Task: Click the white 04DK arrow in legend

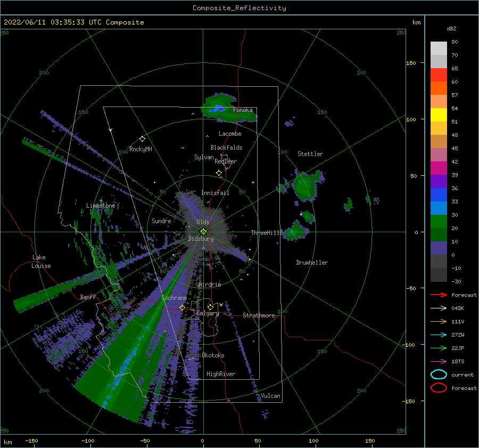Action: coord(439,308)
